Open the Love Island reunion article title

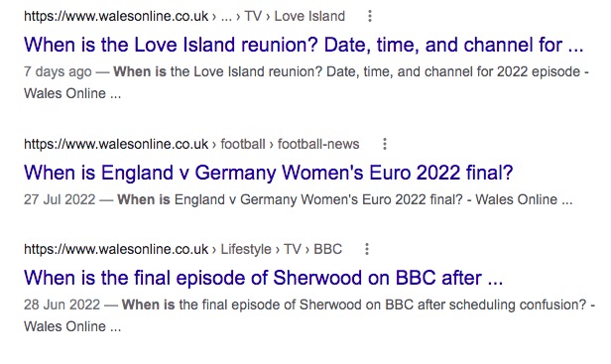(x=304, y=45)
